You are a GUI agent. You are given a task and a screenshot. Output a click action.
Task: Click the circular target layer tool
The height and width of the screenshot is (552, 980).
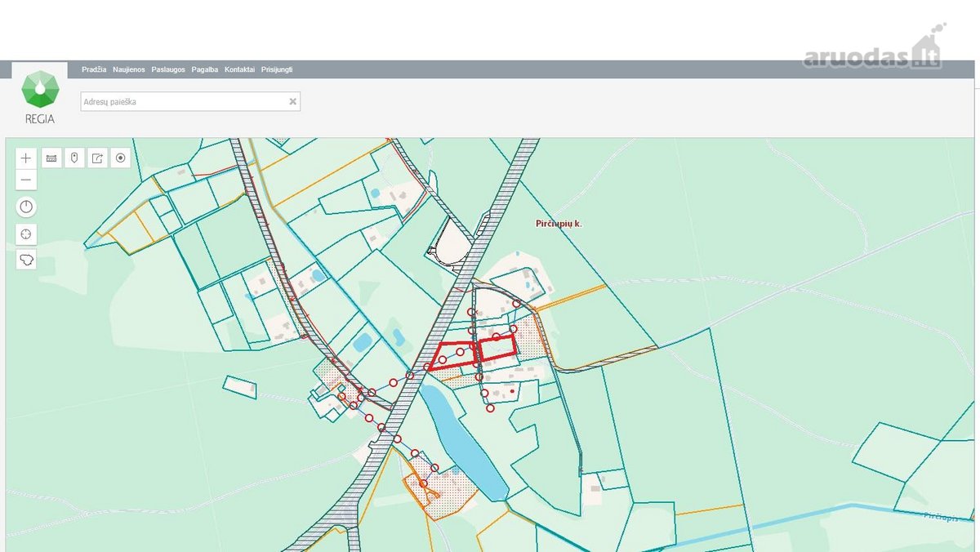[x=121, y=158]
